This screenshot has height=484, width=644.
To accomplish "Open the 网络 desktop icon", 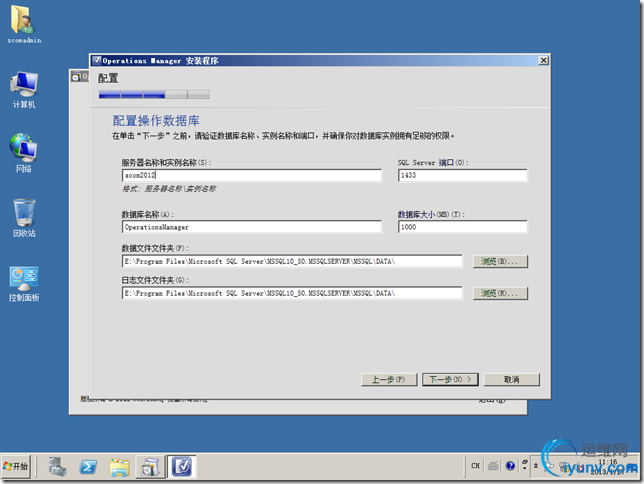I will point(23,153).
